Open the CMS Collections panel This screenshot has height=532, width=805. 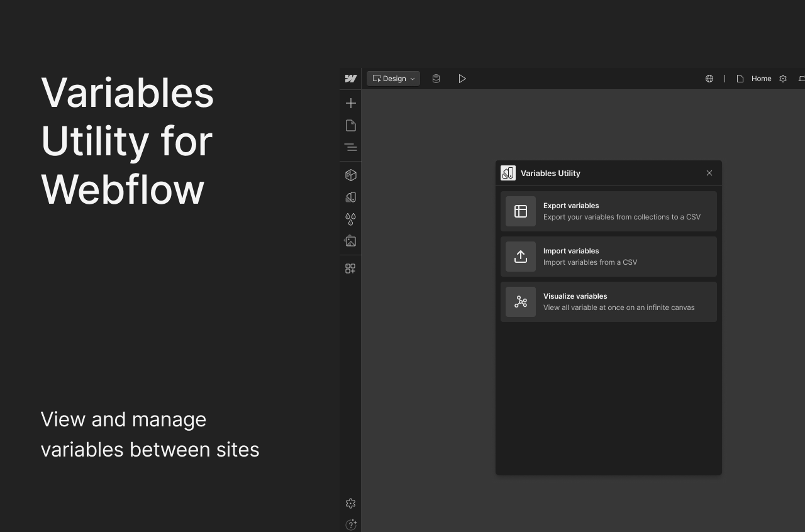coord(436,79)
